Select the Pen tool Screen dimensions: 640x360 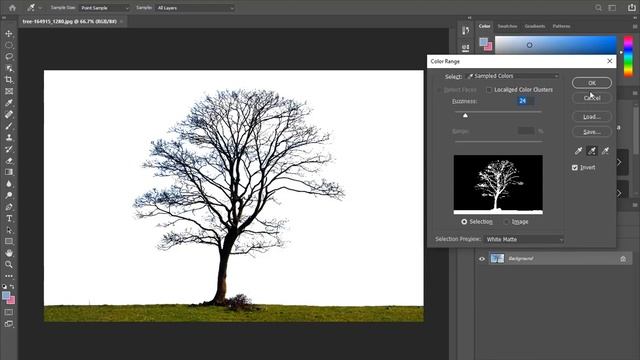pyautogui.click(x=9, y=207)
